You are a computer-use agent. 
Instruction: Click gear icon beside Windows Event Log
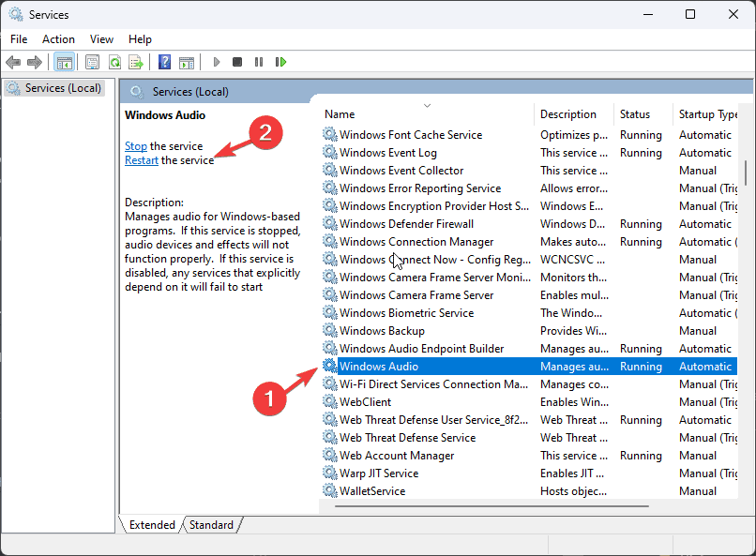330,152
